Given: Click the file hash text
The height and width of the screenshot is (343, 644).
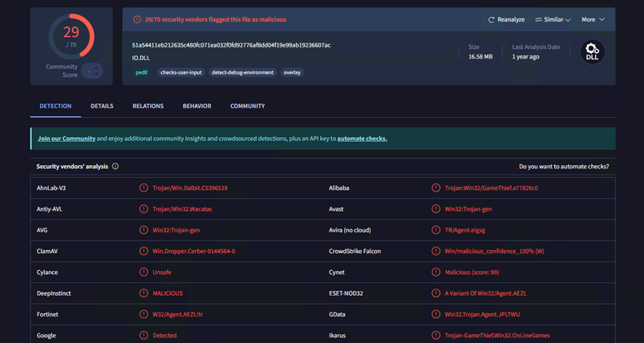Looking at the screenshot, I should pos(231,45).
